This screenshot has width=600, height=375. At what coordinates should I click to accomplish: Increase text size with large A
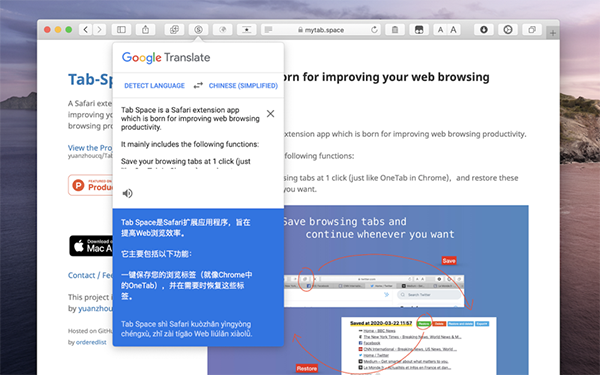coord(453,29)
